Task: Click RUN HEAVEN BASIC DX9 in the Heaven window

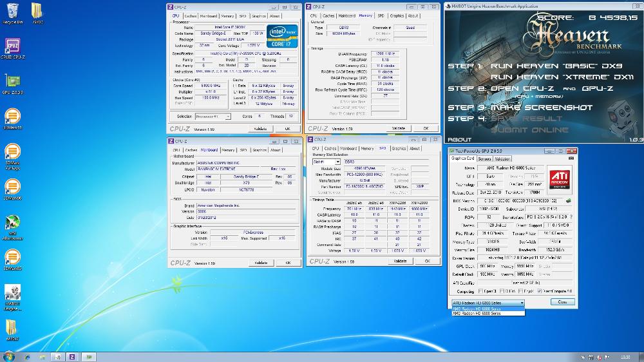Action: coord(556,66)
